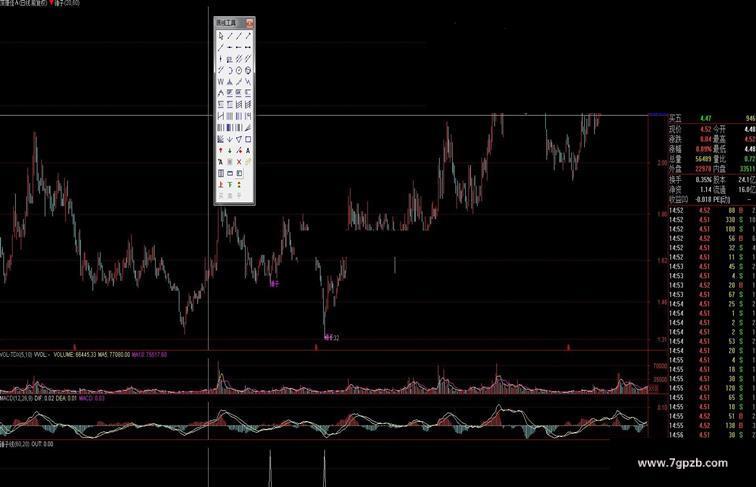The height and width of the screenshot is (487, 756).
Task: Click the 现价 4.52 quote value
Action: tap(705, 129)
